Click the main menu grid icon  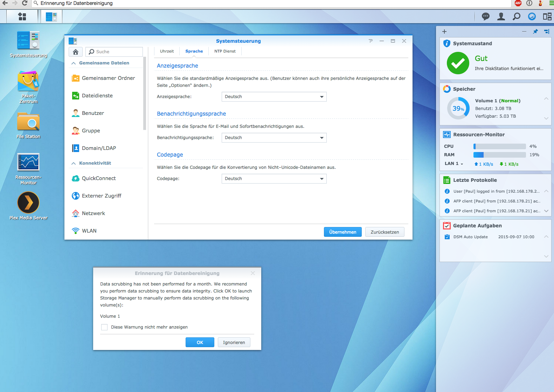click(x=22, y=16)
